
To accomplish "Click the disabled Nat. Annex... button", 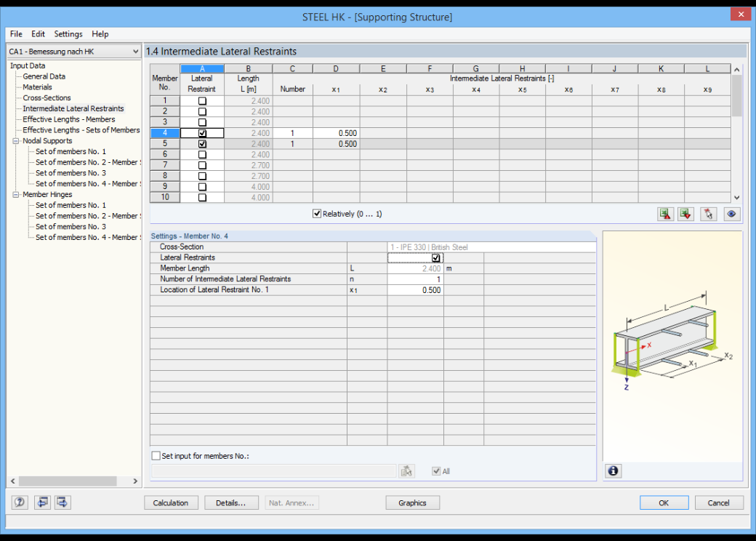I will (x=291, y=503).
